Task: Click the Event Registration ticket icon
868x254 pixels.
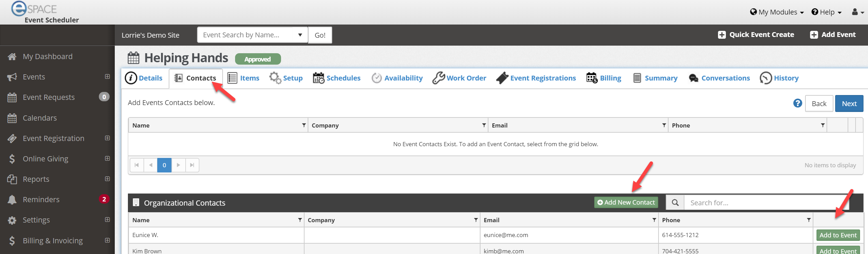Action: pos(12,139)
